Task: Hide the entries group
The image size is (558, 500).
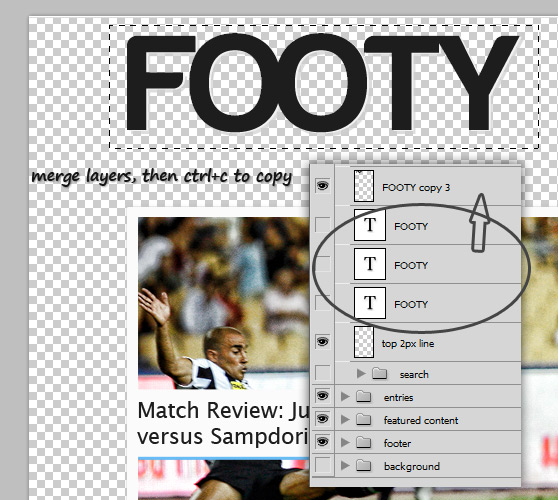Action: point(322,396)
